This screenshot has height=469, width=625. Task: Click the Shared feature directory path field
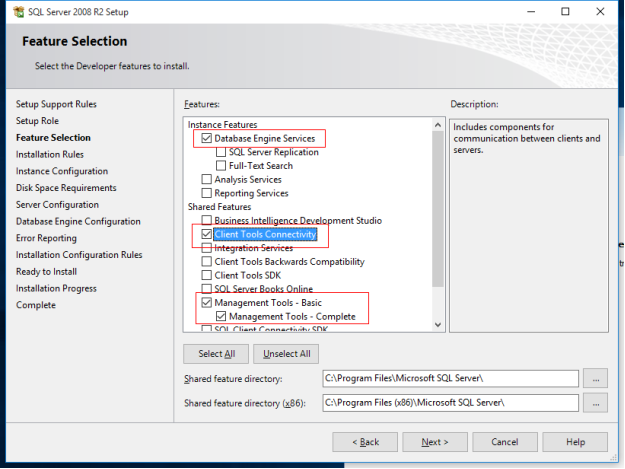450,379
